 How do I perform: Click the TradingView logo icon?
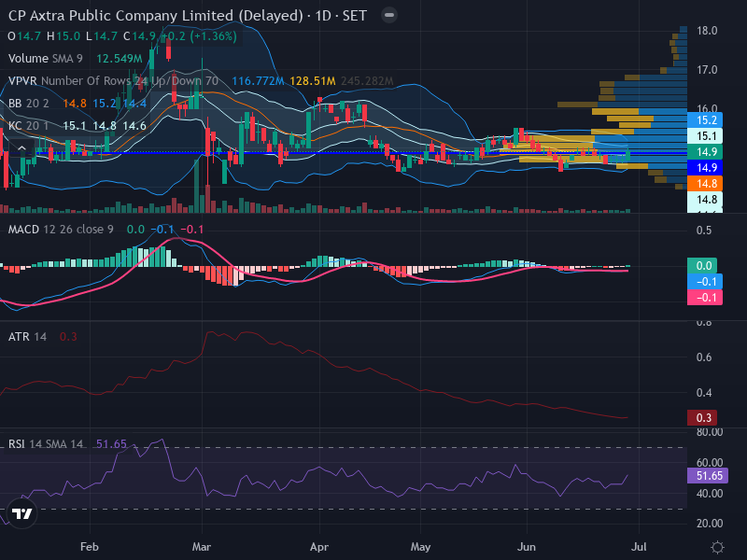tap(21, 513)
